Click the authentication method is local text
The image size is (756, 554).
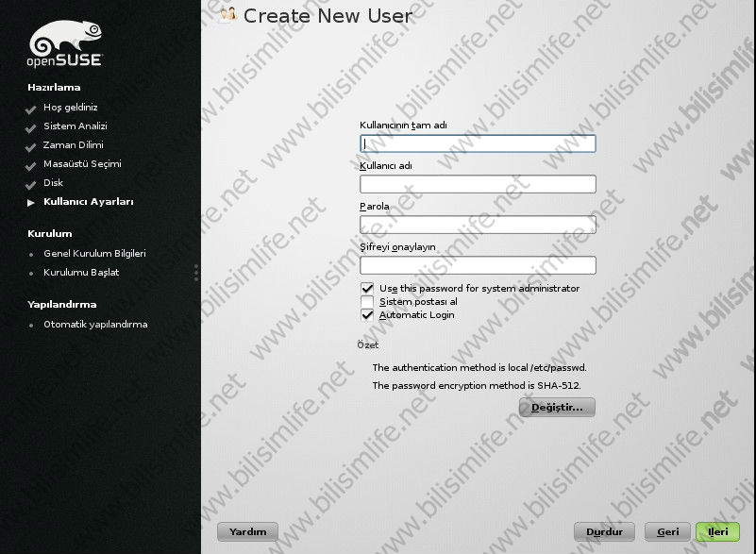point(479,367)
